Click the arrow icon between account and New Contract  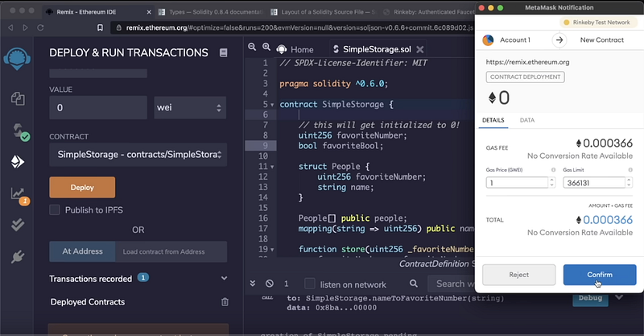(x=559, y=40)
